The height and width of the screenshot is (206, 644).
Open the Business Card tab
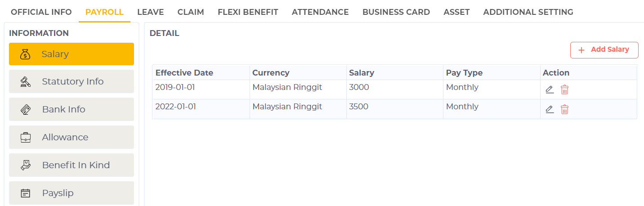coord(396,12)
